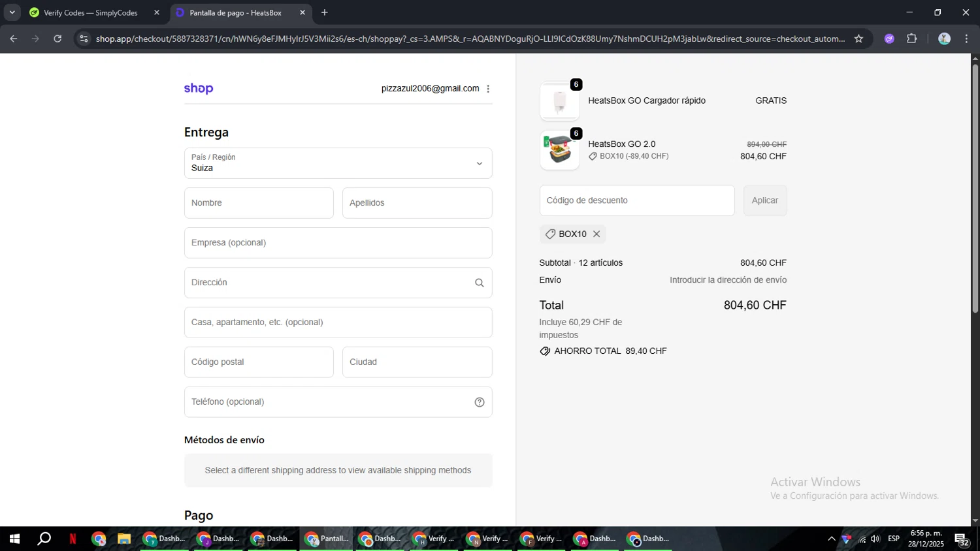Click the Nombre input field
Viewport: 980px width, 551px height.
[x=259, y=203]
